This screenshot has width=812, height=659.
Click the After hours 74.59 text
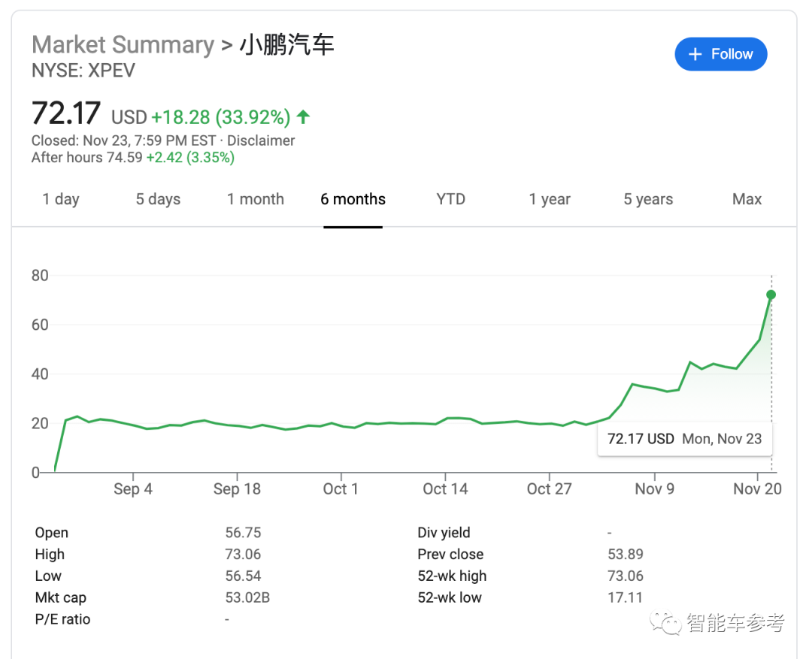point(86,157)
